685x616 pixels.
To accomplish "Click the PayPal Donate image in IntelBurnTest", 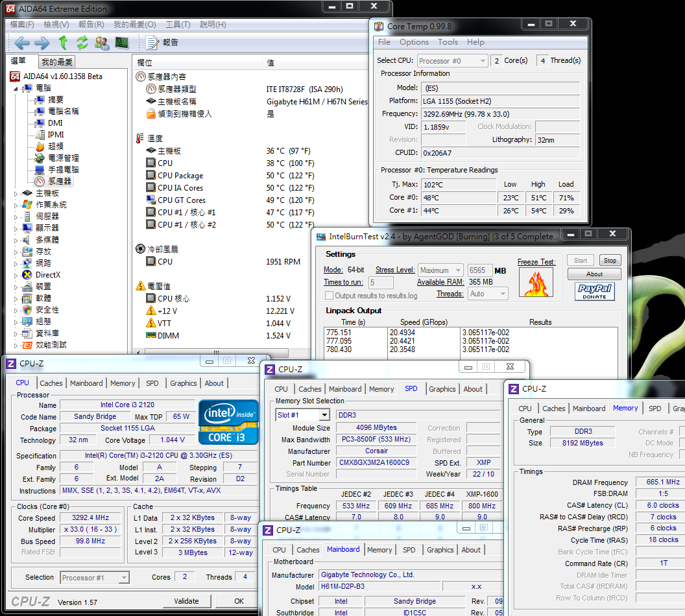I will coord(594,292).
